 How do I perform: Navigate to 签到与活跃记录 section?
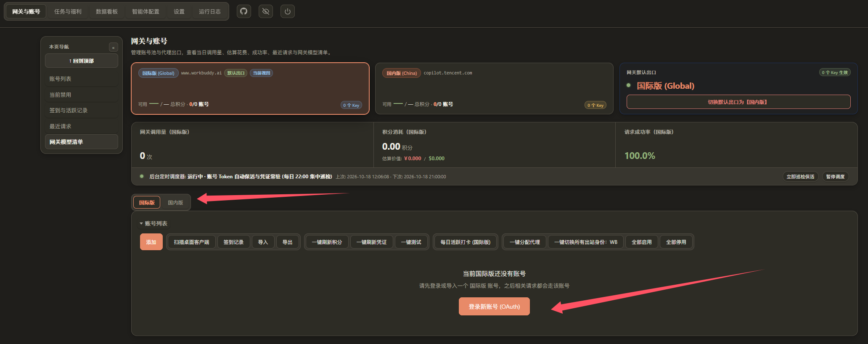tap(82, 111)
